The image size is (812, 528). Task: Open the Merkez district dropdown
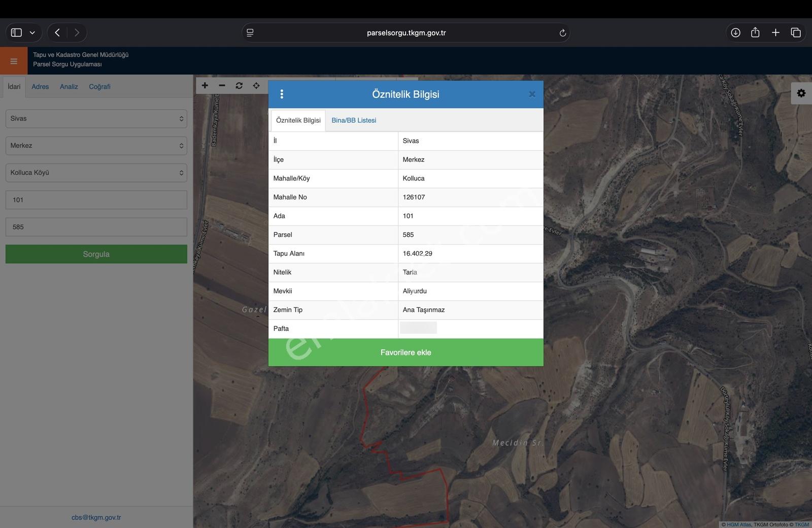96,146
